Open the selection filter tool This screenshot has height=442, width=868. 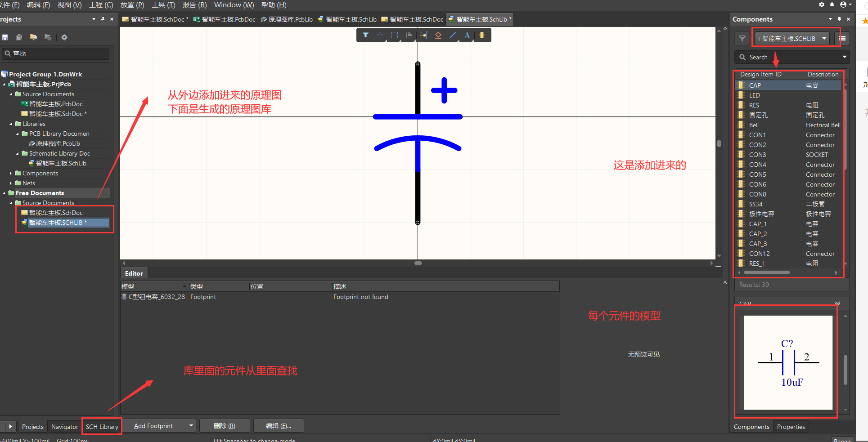click(x=365, y=35)
